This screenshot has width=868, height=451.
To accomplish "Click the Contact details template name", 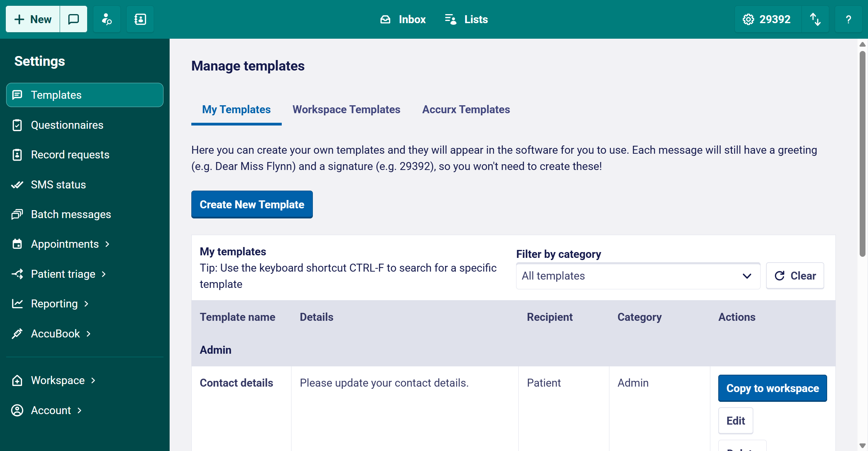I will (x=236, y=383).
